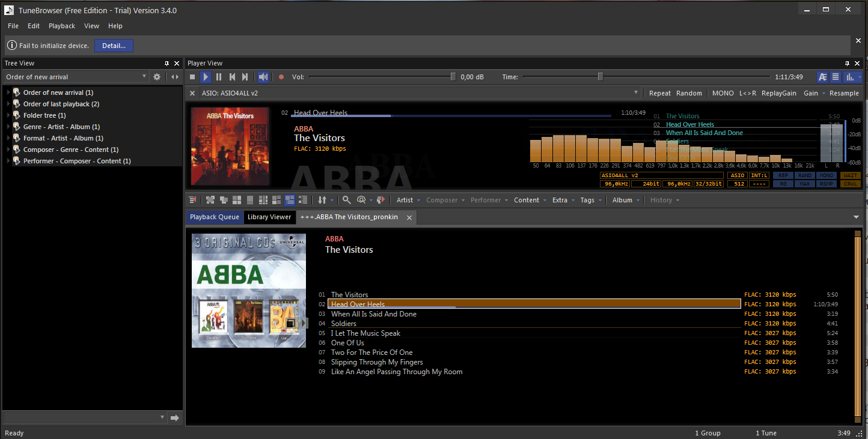Open the Playback menu
The height and width of the screenshot is (439, 868).
pyautogui.click(x=62, y=26)
